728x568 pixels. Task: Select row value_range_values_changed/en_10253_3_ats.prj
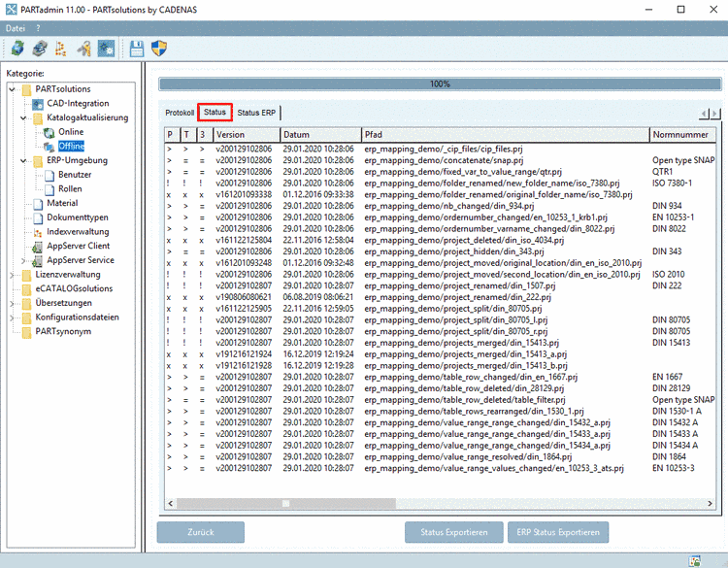[440, 468]
